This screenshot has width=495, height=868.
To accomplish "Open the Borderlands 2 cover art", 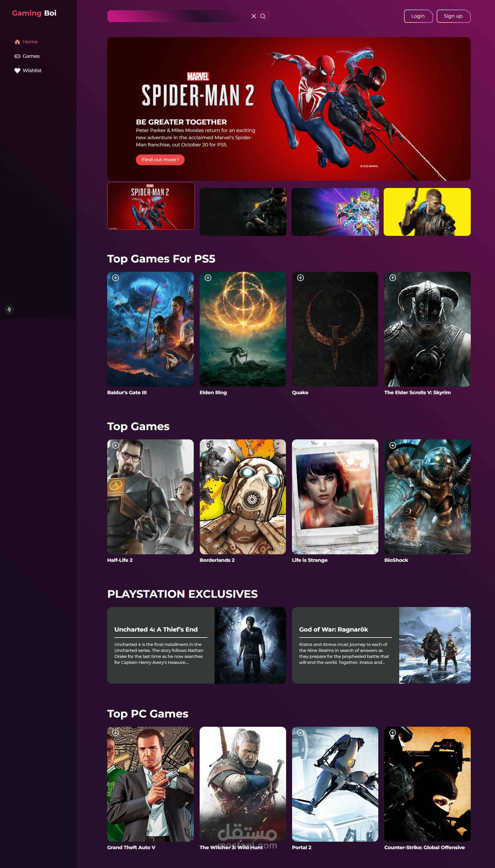I will pos(243,497).
